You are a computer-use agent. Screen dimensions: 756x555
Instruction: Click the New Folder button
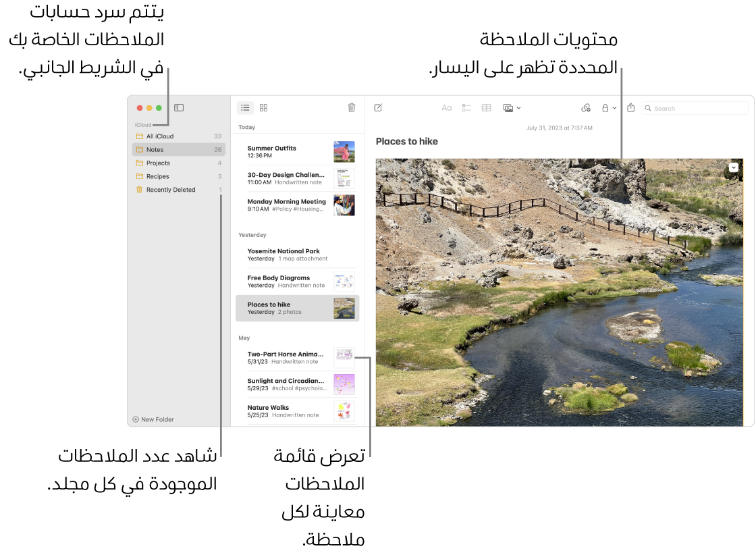pyautogui.click(x=153, y=419)
